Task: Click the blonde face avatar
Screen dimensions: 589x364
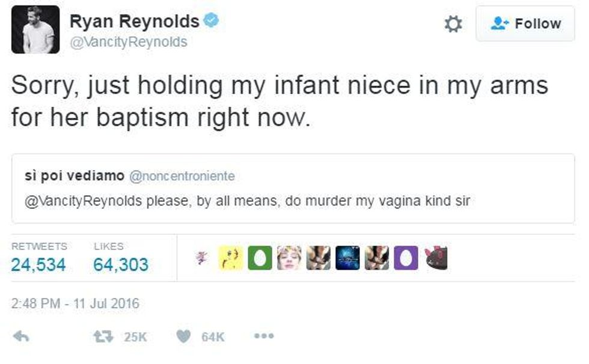Action: (x=289, y=258)
